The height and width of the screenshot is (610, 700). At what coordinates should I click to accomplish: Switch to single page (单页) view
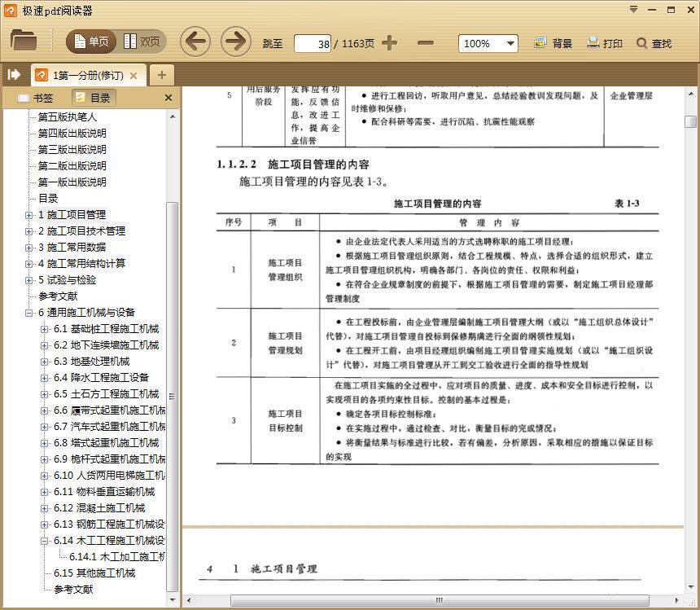pos(91,42)
